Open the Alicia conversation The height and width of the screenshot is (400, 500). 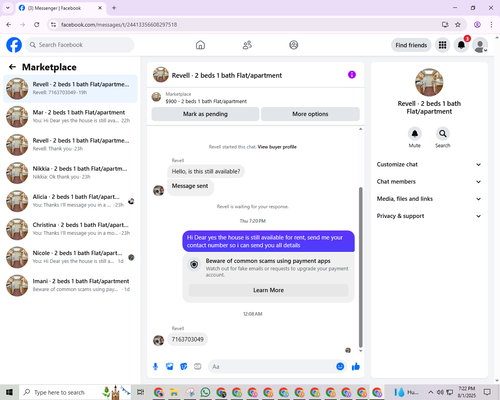(x=70, y=201)
